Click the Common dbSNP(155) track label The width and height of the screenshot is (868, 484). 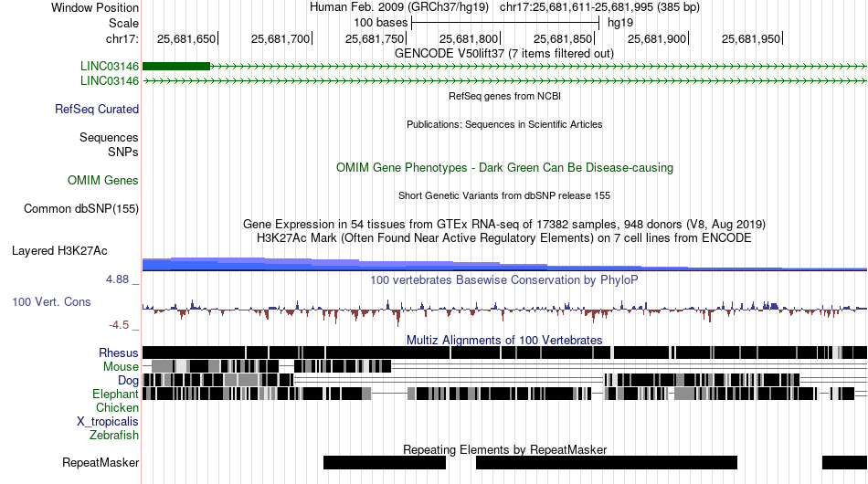tap(81, 208)
